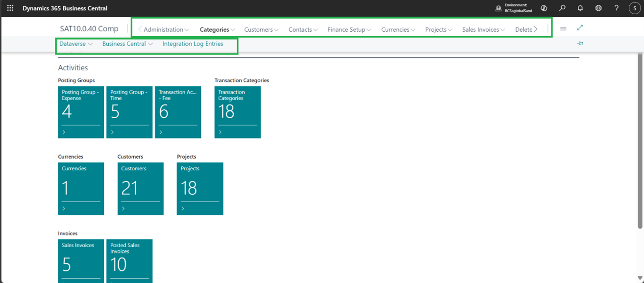The image size is (644, 283).
Task: Open Integration Log Entries
Action: point(193,44)
